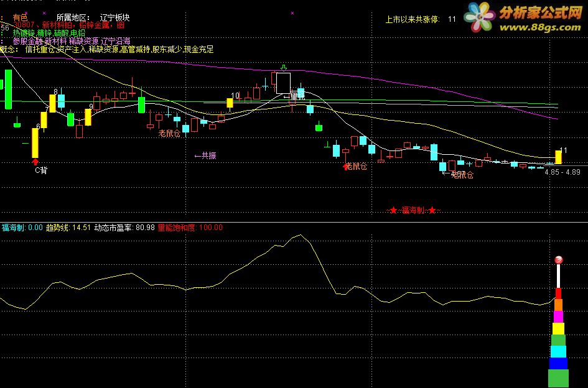Click the cyan block in the color tower
Viewport: 588px width, 388px height.
[x=558, y=352]
